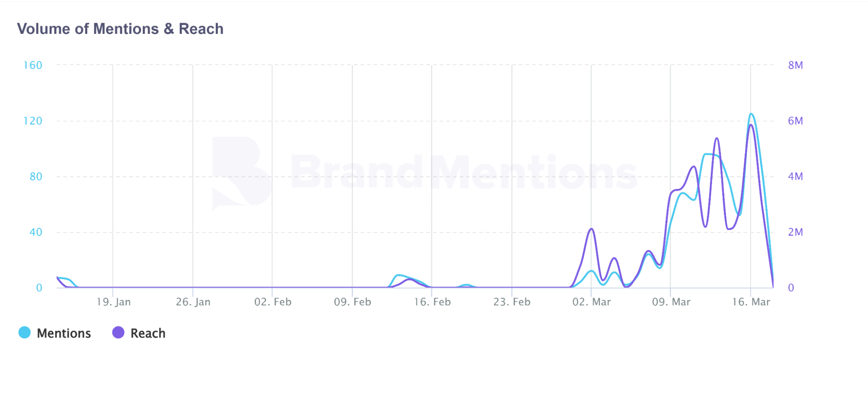Viewport: 868px width, 417px height.
Task: Click the Volume of Mentions & Reach title
Action: click(x=120, y=29)
